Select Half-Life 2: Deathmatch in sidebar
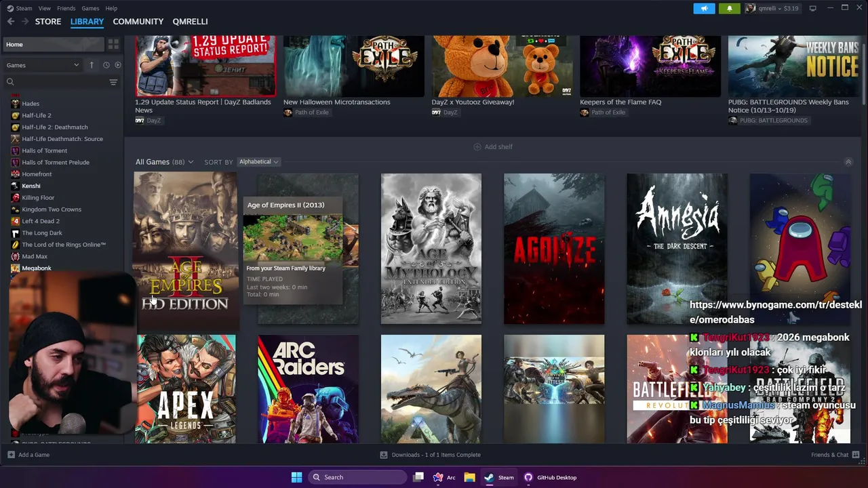The image size is (868, 488). 54,127
